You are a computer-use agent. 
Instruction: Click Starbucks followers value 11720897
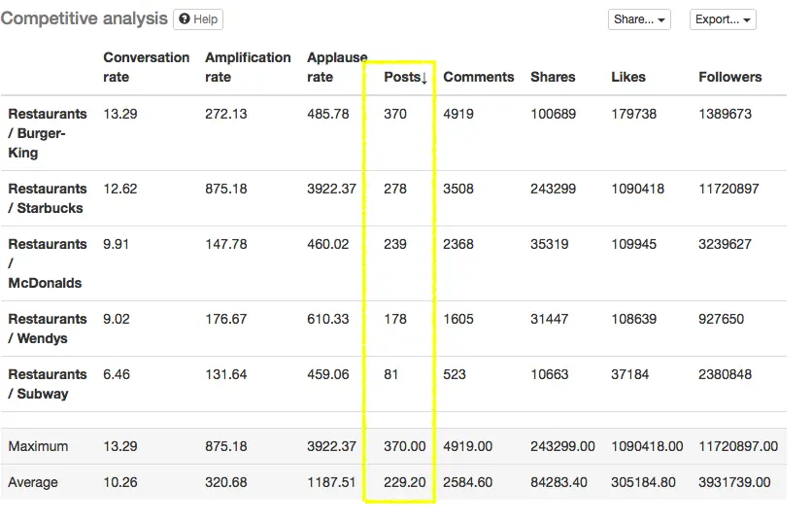[728, 189]
